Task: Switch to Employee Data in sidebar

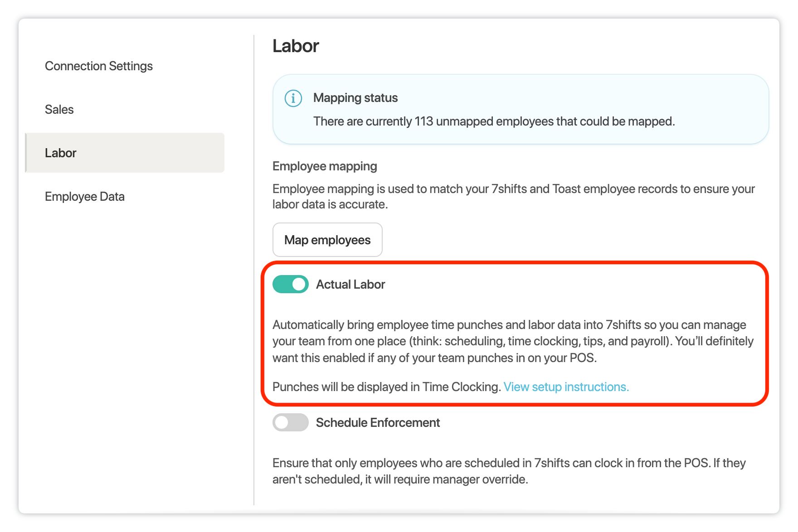Action: point(85,197)
